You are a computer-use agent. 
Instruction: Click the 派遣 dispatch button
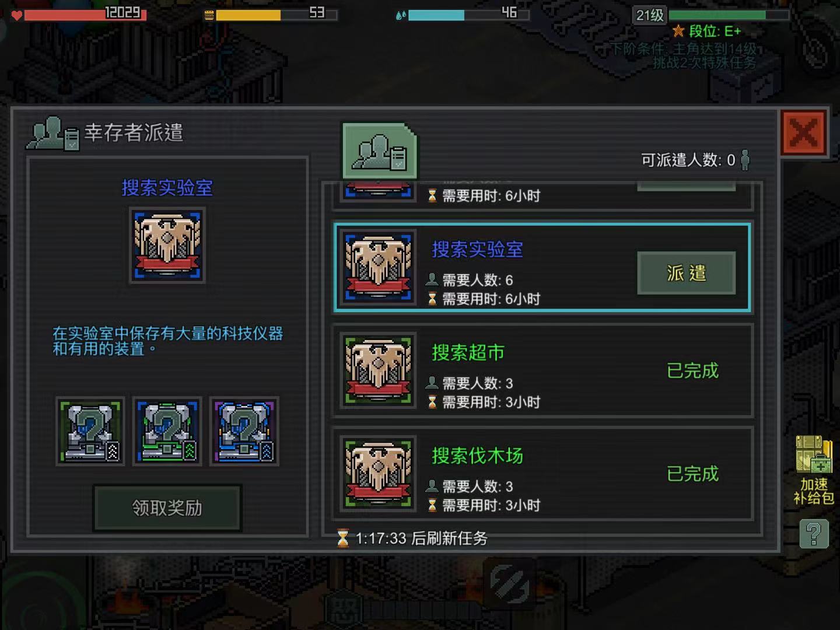(686, 273)
